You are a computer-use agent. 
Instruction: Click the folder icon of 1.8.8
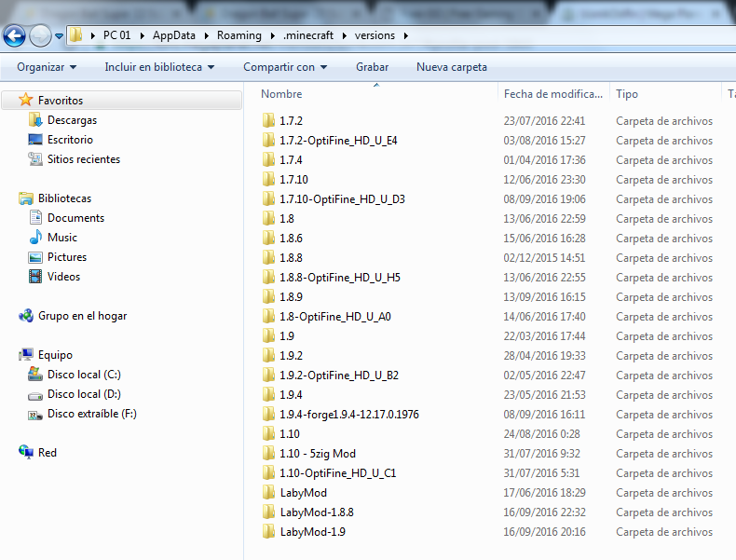pyautogui.click(x=268, y=258)
